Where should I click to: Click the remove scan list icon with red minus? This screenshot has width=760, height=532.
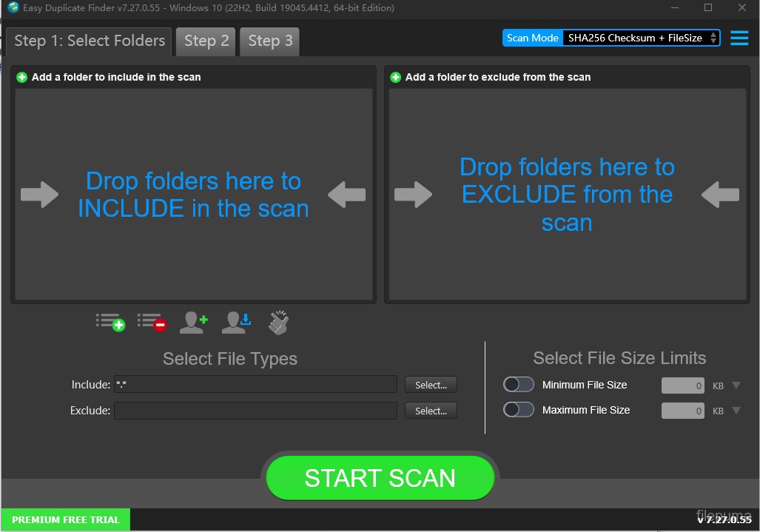point(152,322)
